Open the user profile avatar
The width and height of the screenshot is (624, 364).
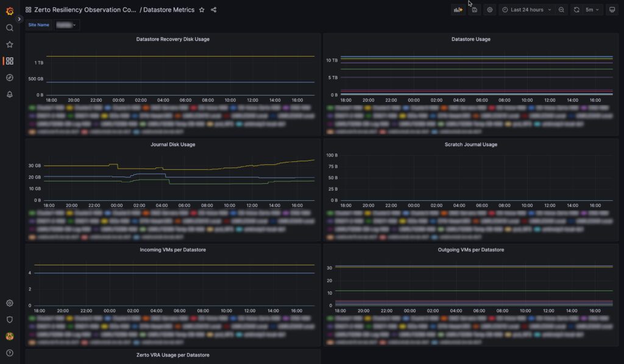(10, 336)
